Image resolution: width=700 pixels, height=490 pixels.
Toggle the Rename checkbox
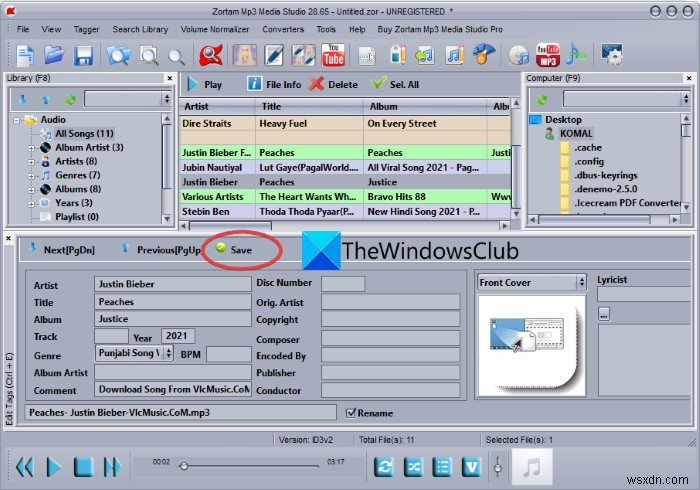tap(351, 413)
